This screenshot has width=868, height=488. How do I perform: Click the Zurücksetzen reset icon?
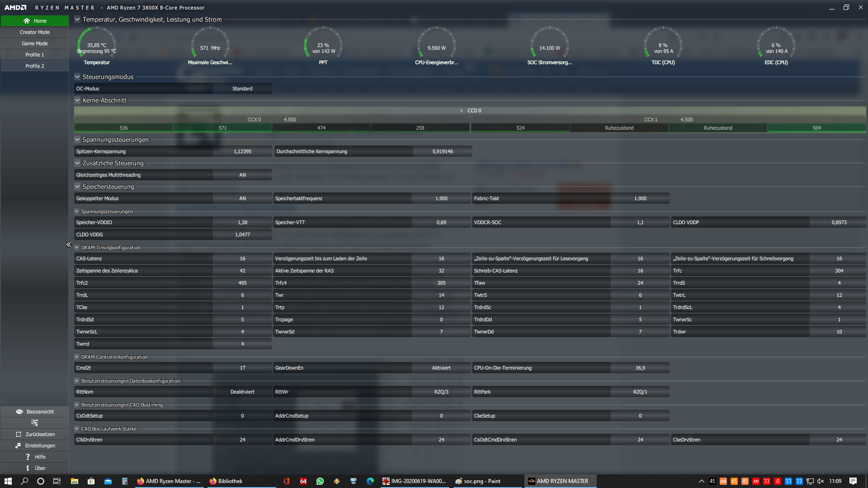19,434
